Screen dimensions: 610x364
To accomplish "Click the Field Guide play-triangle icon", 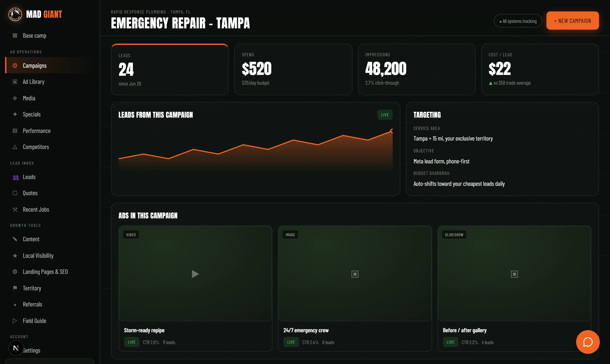I will click(15, 321).
